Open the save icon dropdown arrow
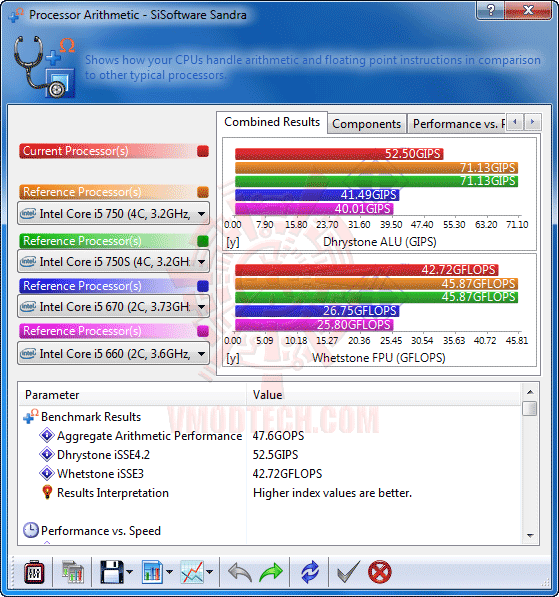 point(130,572)
